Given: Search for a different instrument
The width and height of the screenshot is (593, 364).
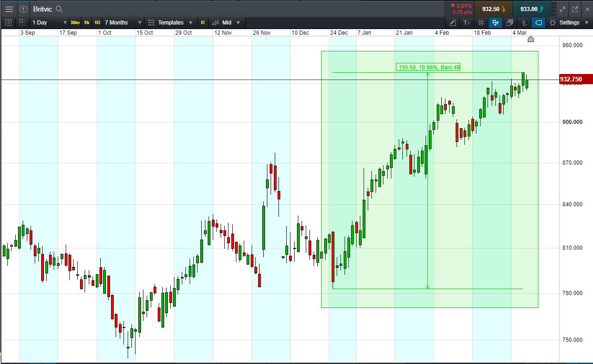Looking at the screenshot, I should tap(59, 9).
